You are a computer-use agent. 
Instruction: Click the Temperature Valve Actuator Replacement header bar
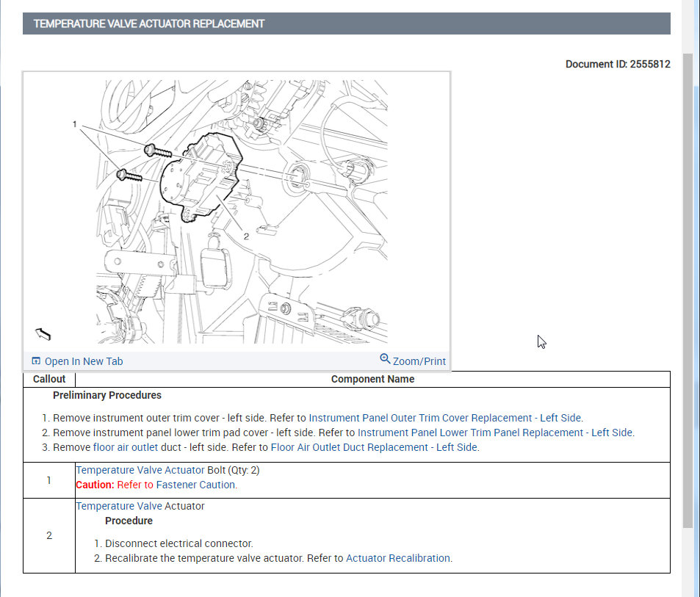(x=346, y=23)
